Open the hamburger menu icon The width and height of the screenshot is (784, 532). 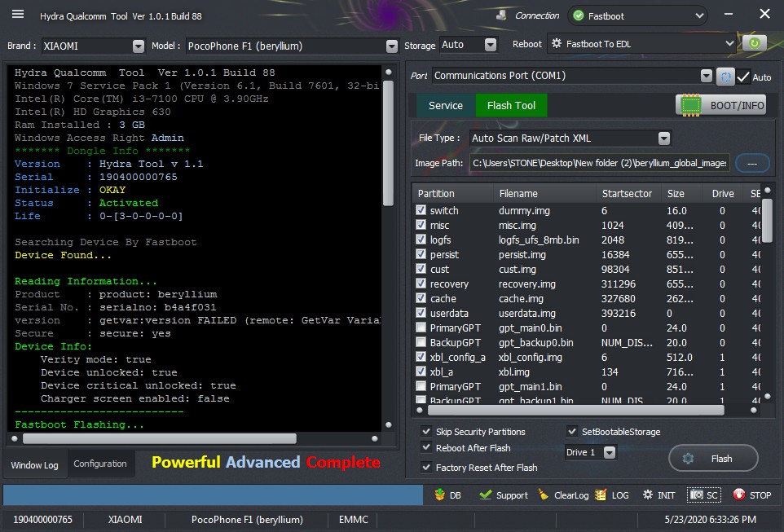click(18, 14)
